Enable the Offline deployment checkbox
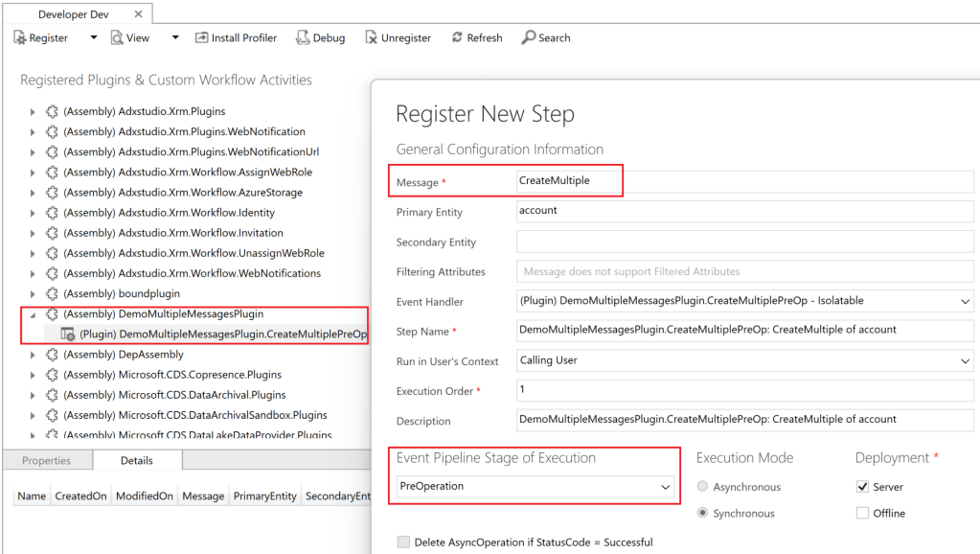Viewport: 980px width, 554px height. click(x=862, y=514)
